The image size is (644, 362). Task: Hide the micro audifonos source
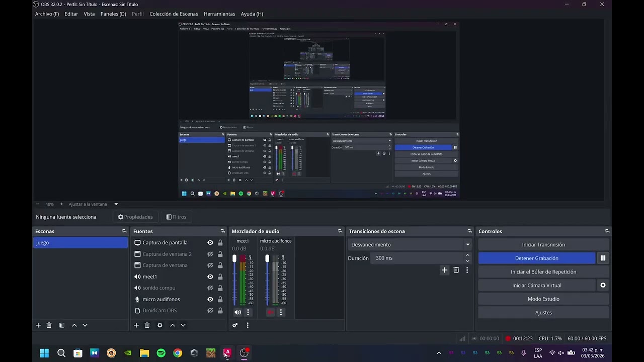point(210,299)
